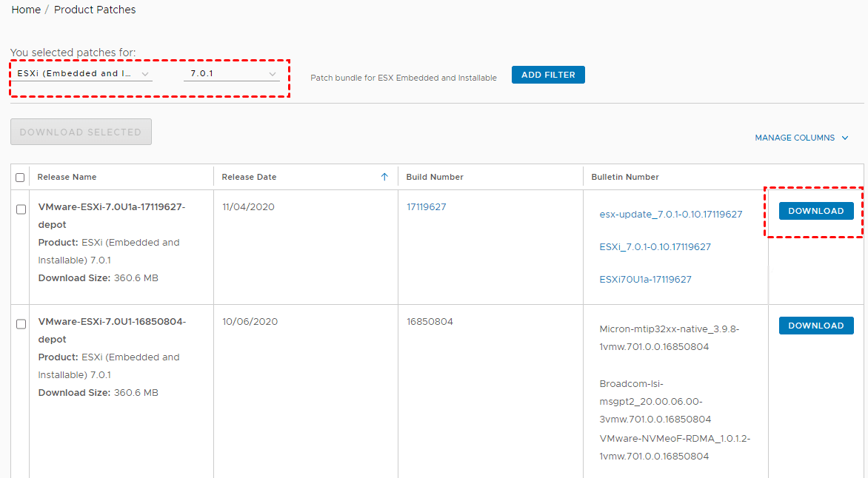The width and height of the screenshot is (868, 478).
Task: Open ESXi70U1a-17119627 bulletin link
Action: (x=646, y=280)
